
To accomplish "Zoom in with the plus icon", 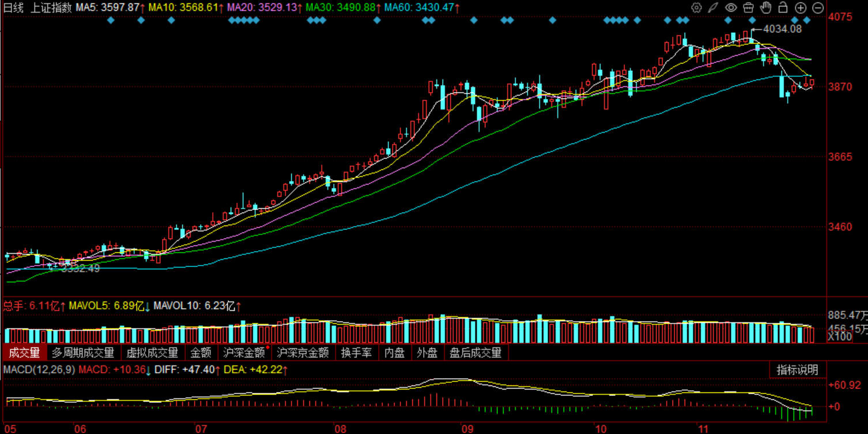I will pos(801,8).
